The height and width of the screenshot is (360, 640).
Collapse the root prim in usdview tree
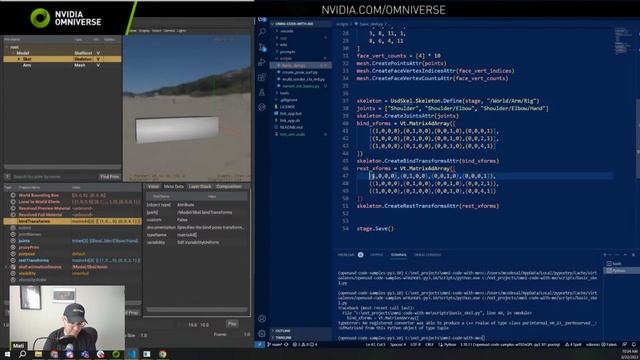7,47
